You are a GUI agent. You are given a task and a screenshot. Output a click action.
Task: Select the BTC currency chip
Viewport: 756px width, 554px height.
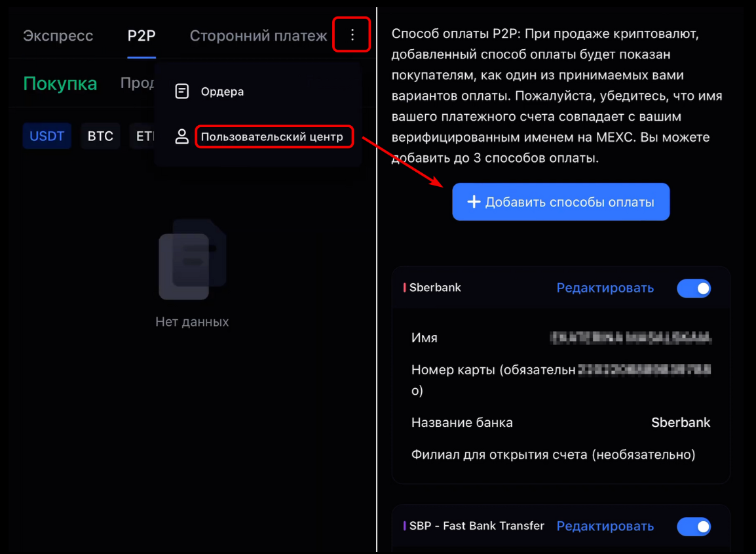pyautogui.click(x=100, y=136)
